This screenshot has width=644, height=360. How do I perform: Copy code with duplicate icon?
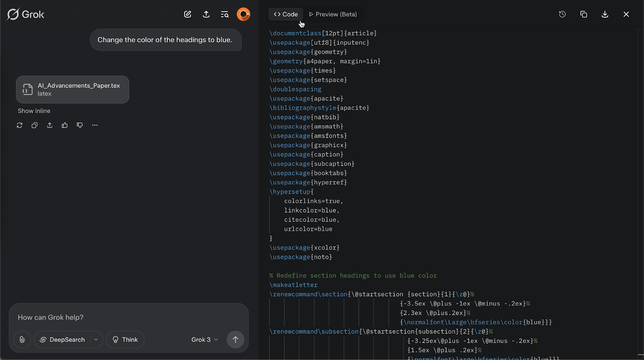[584, 14]
